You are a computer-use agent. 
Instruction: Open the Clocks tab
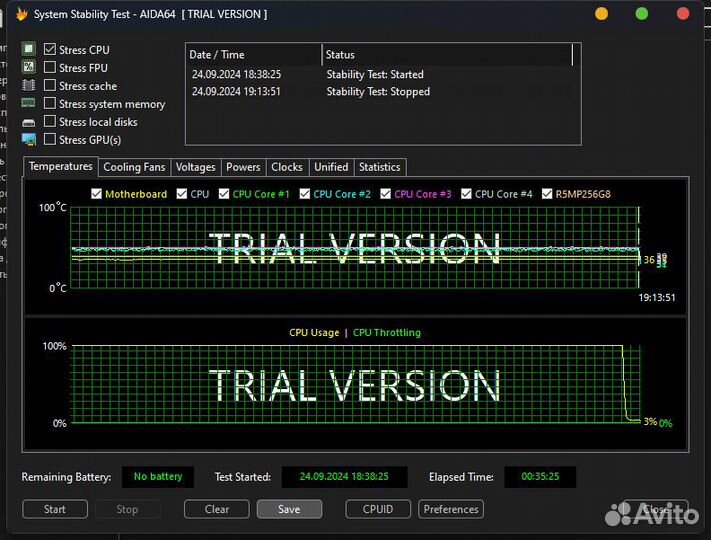[287, 167]
